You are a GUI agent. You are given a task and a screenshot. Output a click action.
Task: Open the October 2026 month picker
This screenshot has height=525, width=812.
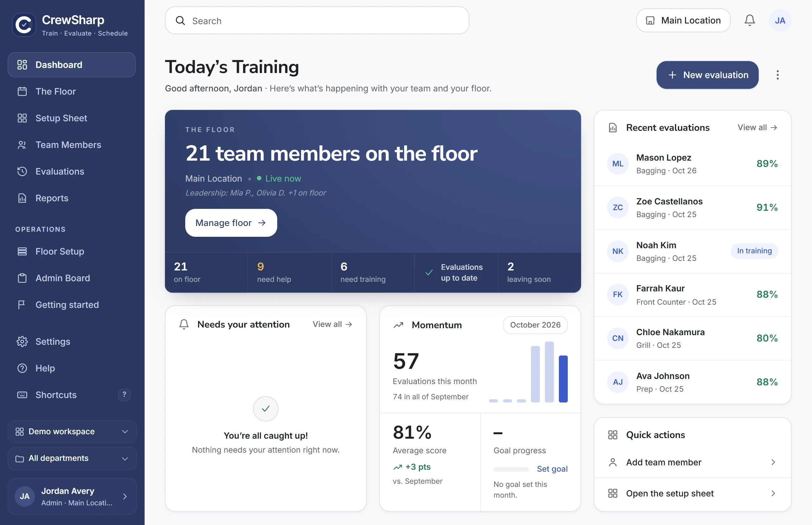[535, 325]
